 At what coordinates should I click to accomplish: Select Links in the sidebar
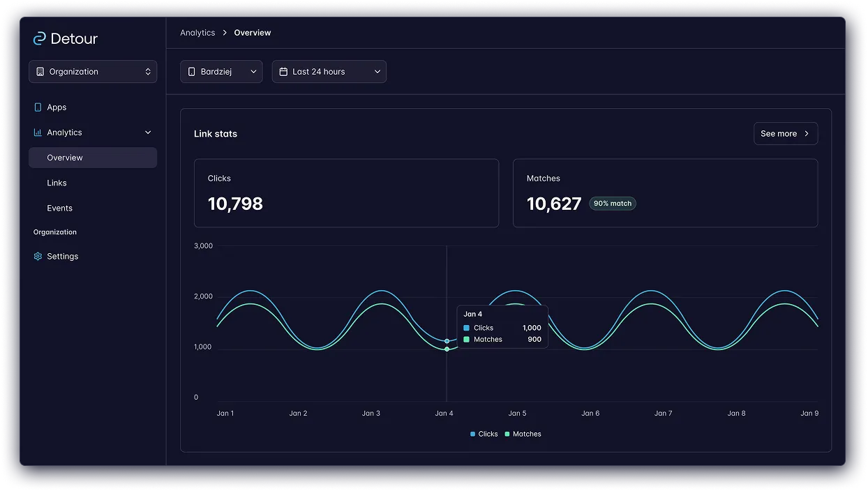pyautogui.click(x=57, y=183)
